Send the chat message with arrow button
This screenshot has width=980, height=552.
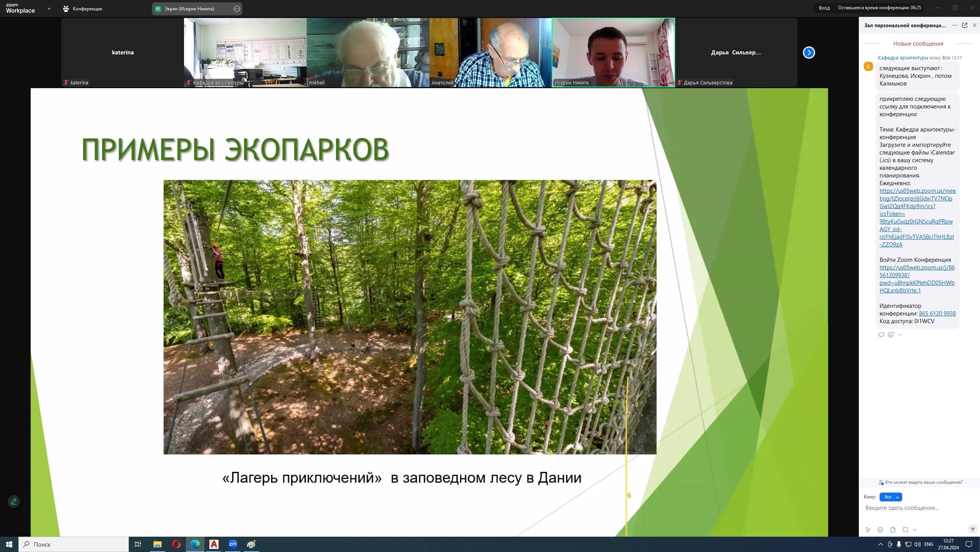point(972,530)
